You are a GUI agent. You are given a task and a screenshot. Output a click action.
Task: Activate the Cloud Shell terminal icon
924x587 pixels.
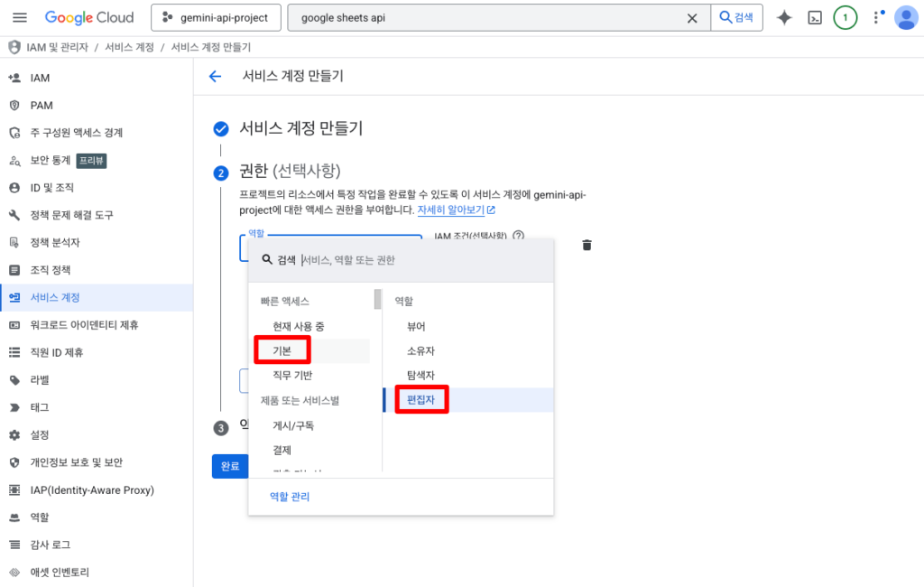pyautogui.click(x=815, y=18)
